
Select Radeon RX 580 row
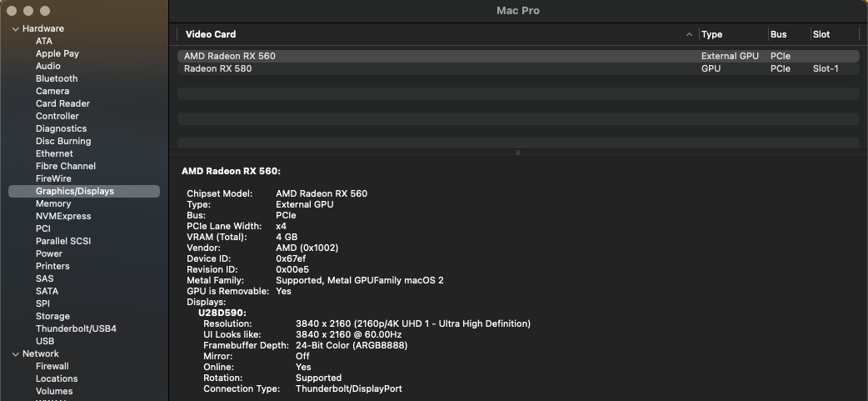[518, 68]
